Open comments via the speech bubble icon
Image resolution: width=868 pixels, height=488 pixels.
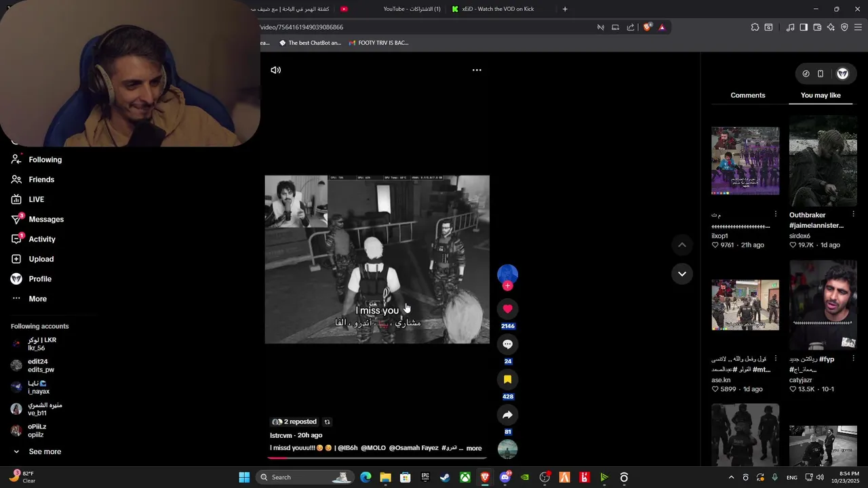pos(507,344)
